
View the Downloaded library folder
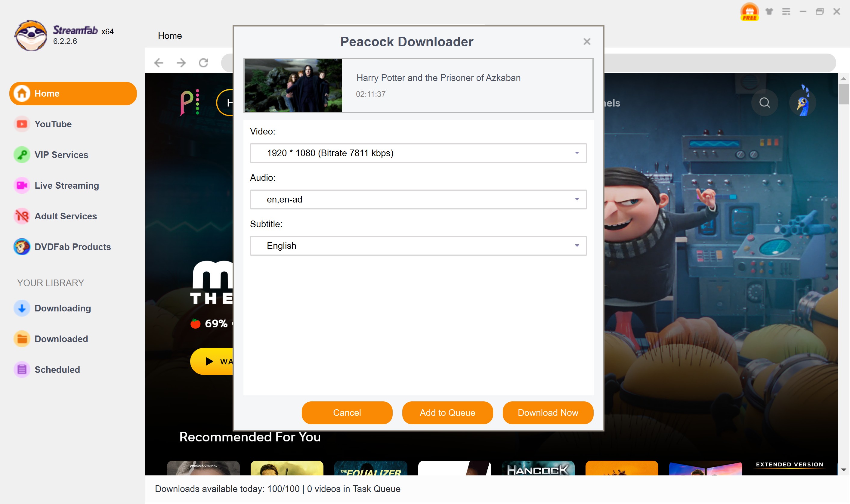[61, 339]
